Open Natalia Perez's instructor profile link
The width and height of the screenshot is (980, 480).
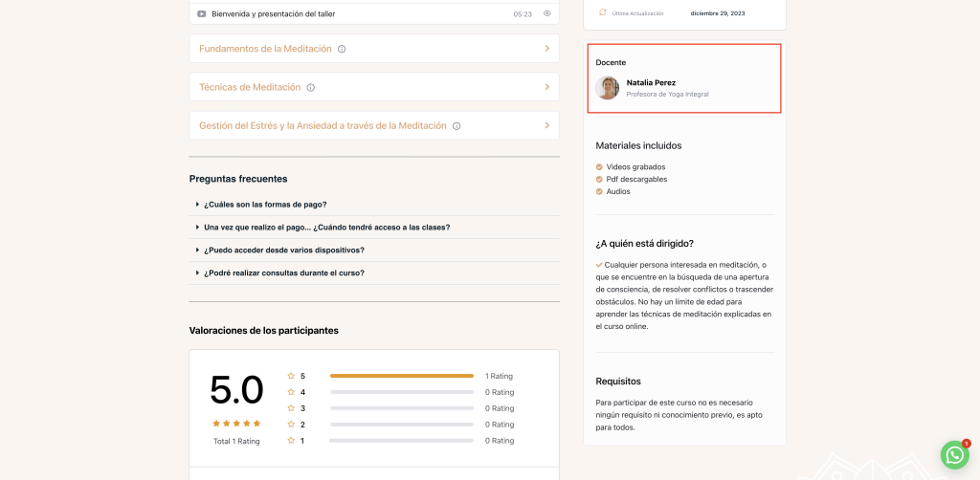tap(651, 82)
